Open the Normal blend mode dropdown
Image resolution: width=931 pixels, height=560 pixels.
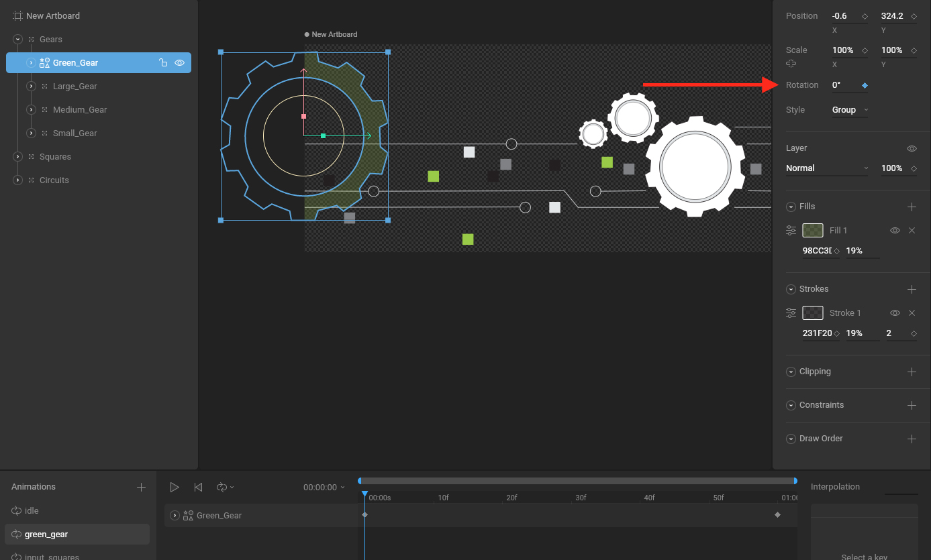826,168
